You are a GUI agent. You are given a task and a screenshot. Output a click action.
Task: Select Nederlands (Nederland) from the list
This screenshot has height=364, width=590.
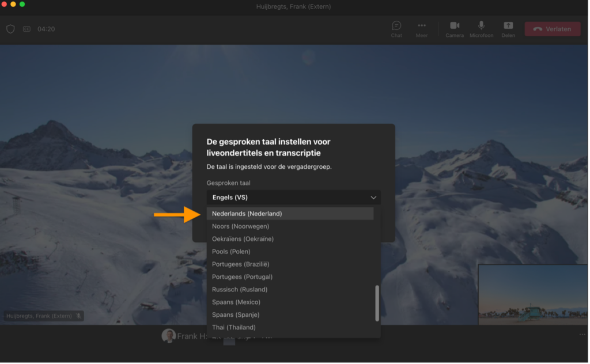pos(247,214)
